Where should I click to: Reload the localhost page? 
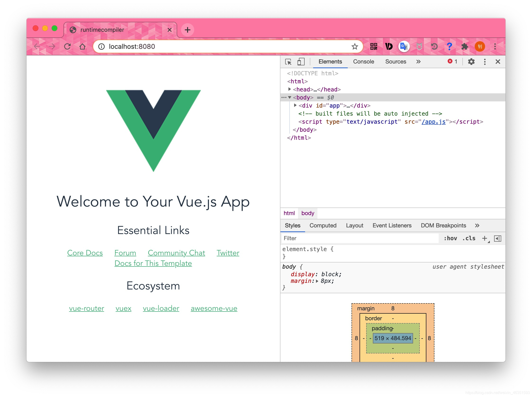click(67, 46)
